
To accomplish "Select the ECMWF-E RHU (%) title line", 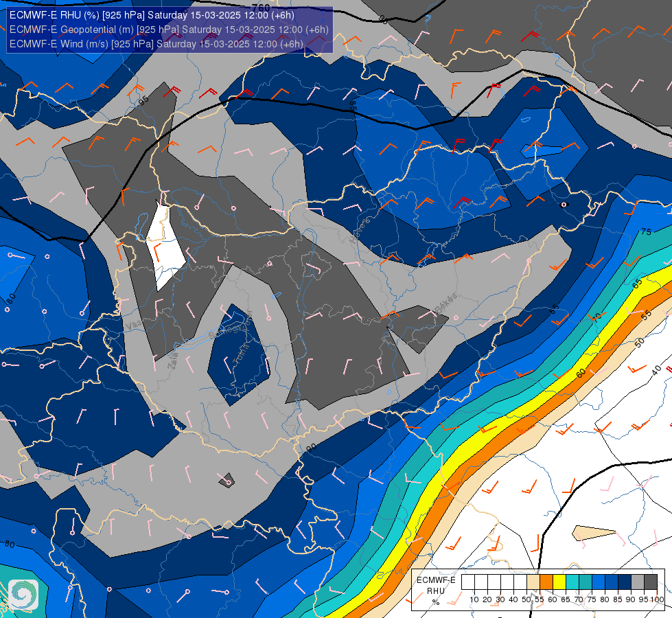I will pyautogui.click(x=152, y=15).
